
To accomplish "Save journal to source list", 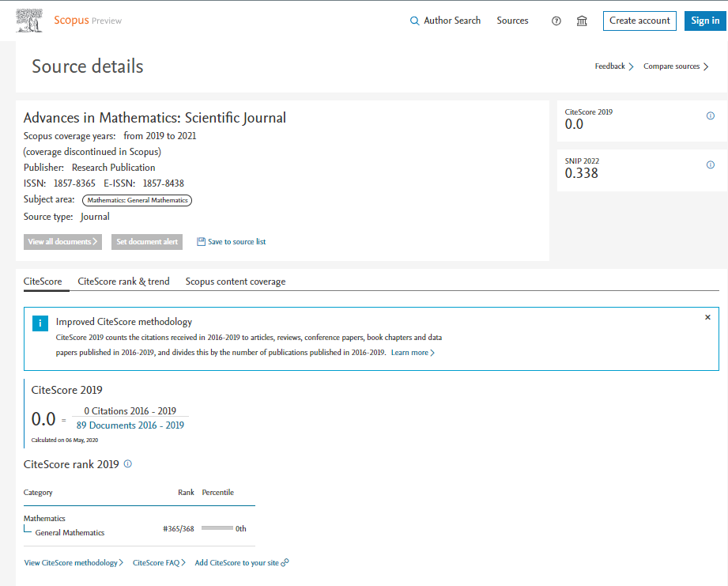I will point(231,242).
